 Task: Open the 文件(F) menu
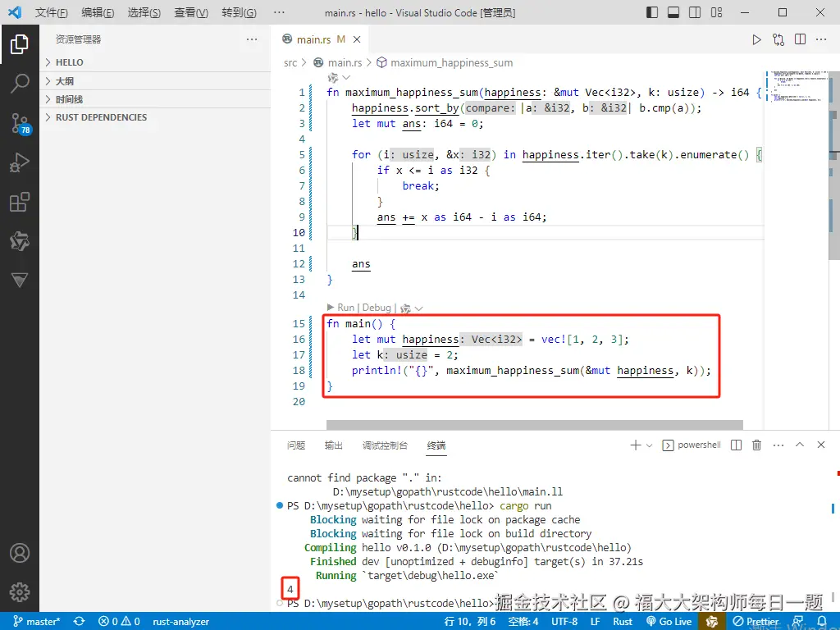tap(52, 12)
